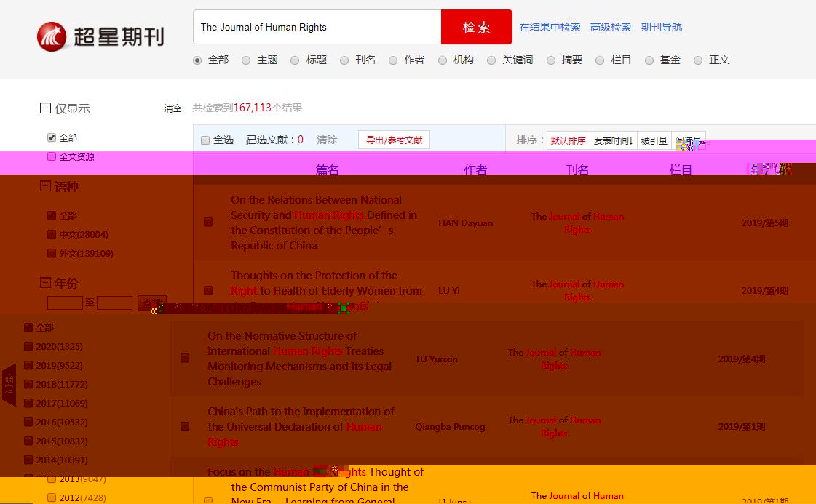Select the 摘要 radio button

point(551,60)
